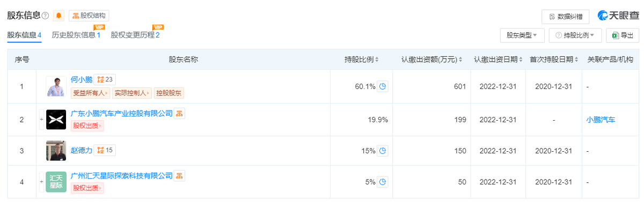This screenshot has width=644, height=222.
Task: Expand the 广东小鹏汽车产业控股有限公司 row
Action: pyautogui.click(x=41, y=120)
